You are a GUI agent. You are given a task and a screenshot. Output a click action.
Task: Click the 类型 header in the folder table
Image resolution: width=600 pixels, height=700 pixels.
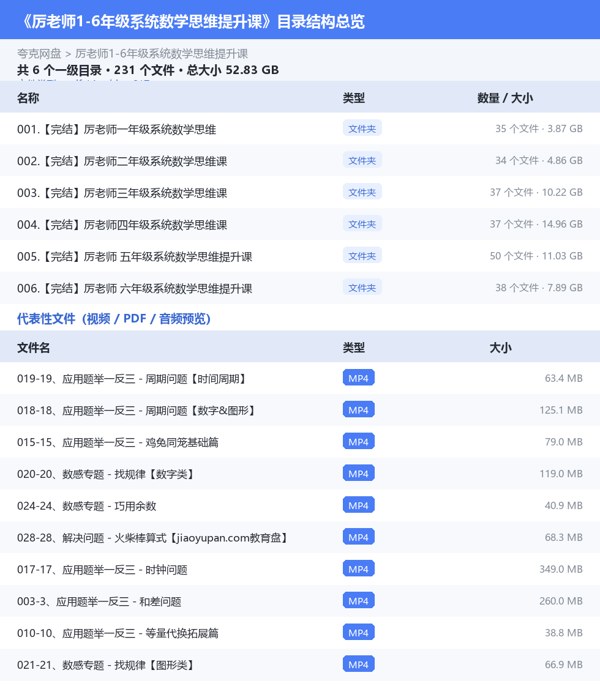pyautogui.click(x=354, y=99)
